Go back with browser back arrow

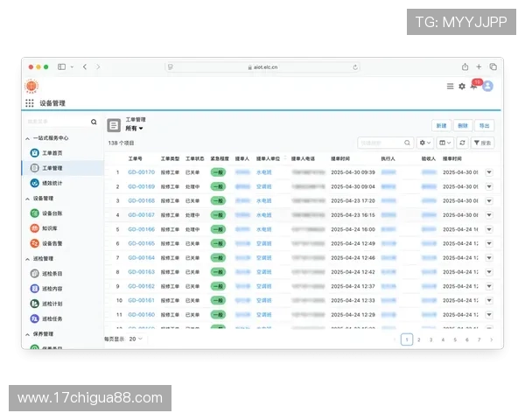pyautogui.click(x=85, y=67)
